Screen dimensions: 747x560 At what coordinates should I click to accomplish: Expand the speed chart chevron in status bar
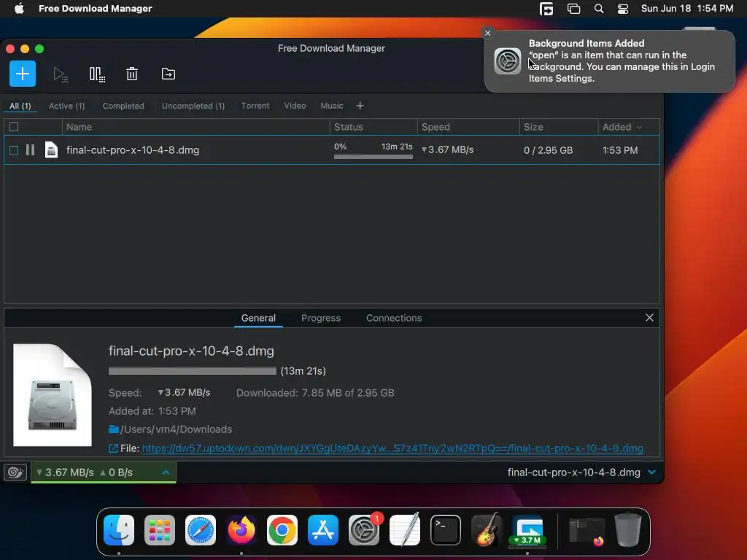click(166, 472)
